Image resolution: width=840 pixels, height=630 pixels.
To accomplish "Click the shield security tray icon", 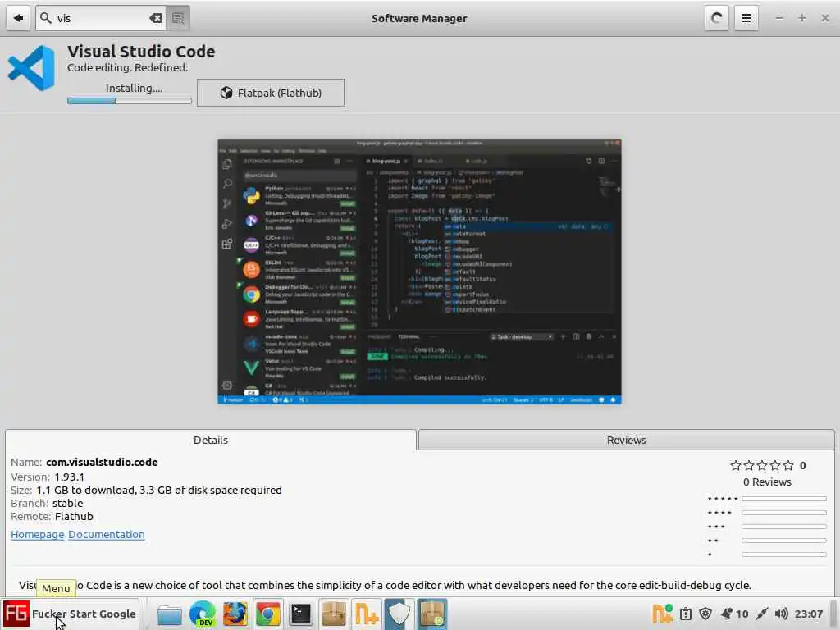I will pyautogui.click(x=705, y=614).
